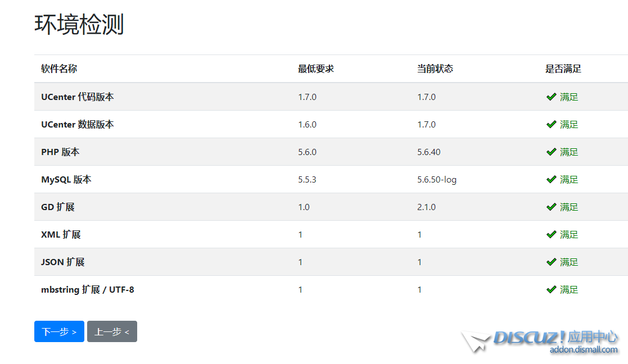The image size is (628, 364).
Task: Click the 1.7.0 current status for UCenter 数据版本
Action: pyautogui.click(x=427, y=124)
